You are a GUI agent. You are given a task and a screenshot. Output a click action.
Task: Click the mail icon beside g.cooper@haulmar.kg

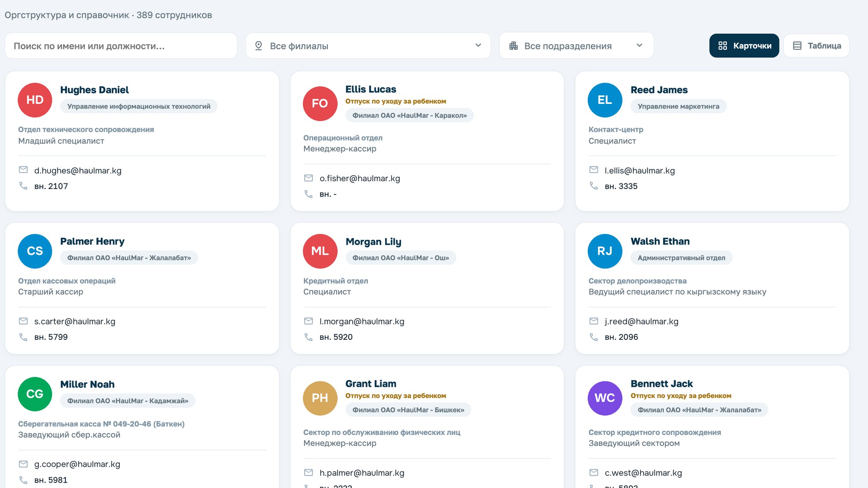(23, 464)
